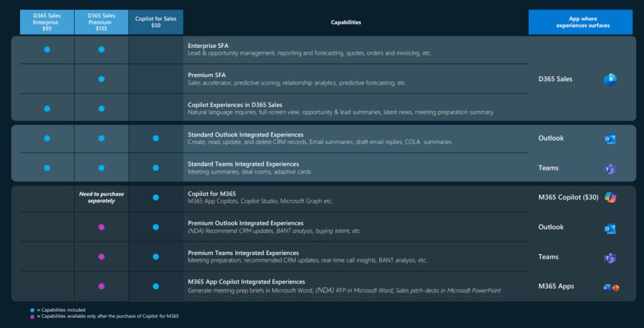The height and width of the screenshot is (328, 644).
Task: Click the purple dot in the legend
Action: tap(32, 316)
